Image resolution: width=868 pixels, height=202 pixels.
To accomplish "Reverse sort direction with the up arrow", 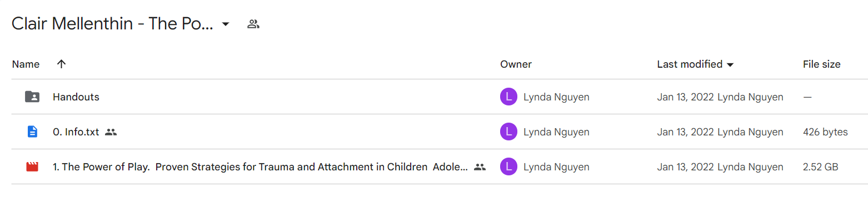I will [62, 64].
